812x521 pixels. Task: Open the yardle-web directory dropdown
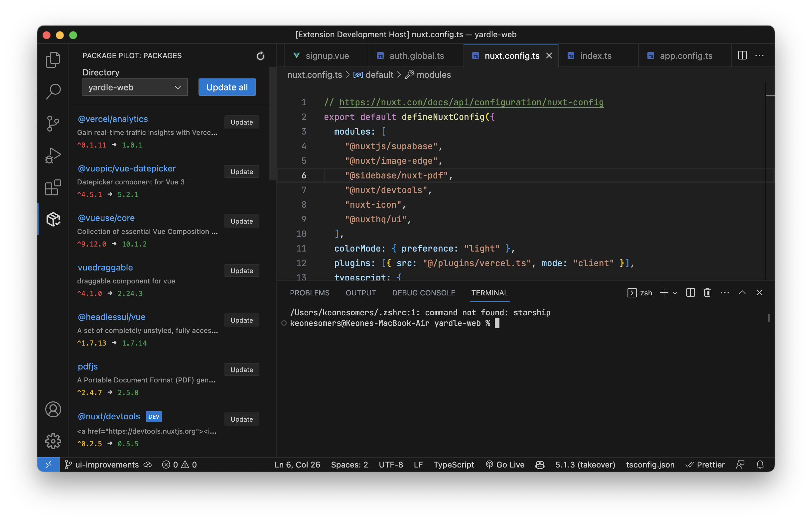[x=135, y=87]
